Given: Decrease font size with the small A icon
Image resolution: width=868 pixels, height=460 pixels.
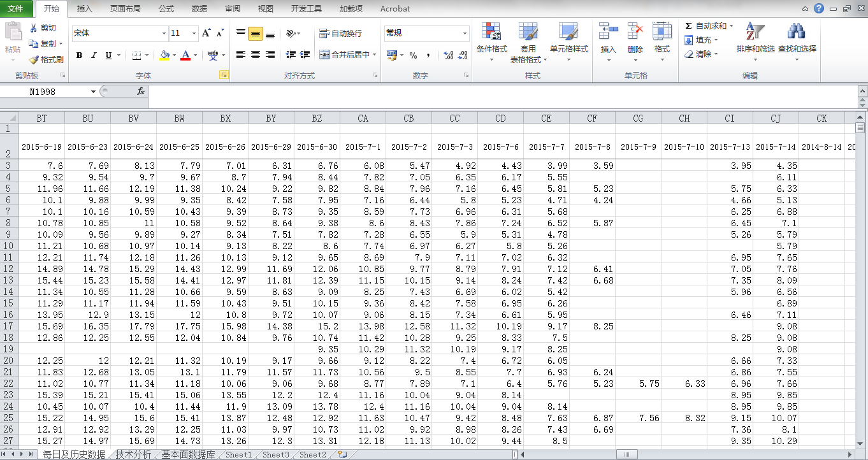Looking at the screenshot, I should (x=220, y=33).
